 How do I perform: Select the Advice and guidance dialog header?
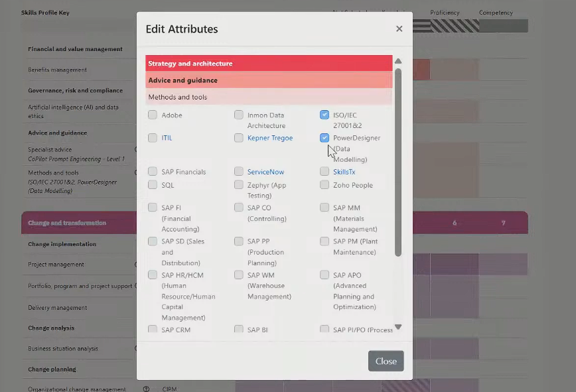click(269, 80)
